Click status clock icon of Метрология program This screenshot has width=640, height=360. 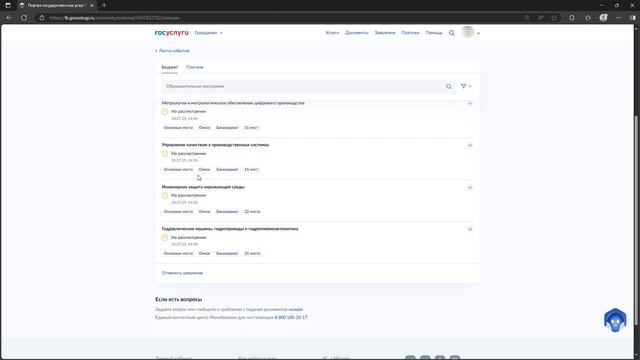point(165,111)
